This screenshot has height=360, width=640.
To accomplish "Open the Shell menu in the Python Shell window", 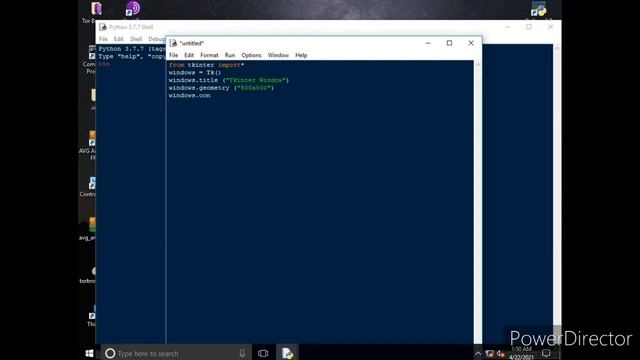I will 136,39.
